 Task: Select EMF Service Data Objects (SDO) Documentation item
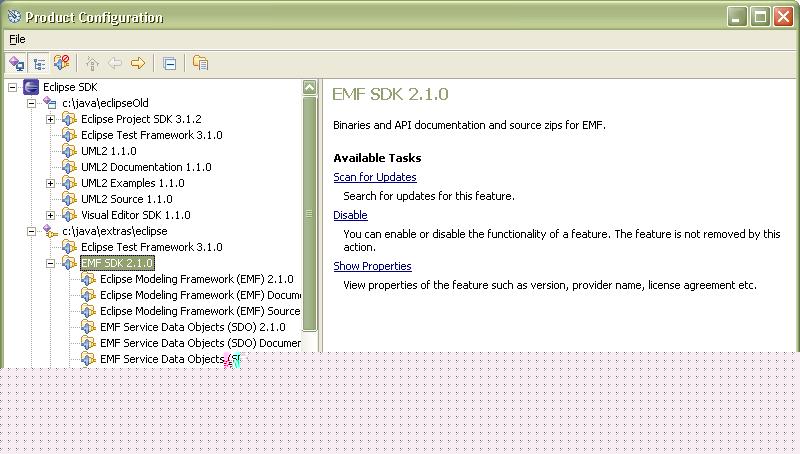point(200,343)
